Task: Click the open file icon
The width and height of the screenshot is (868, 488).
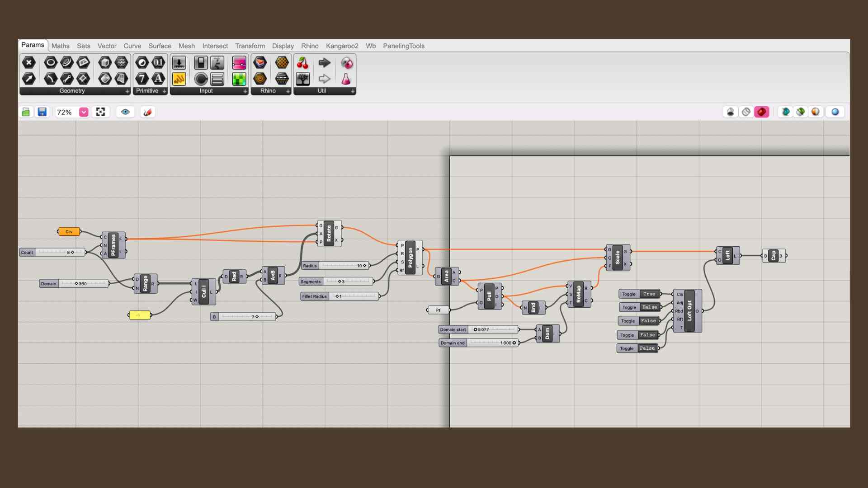Action: tap(26, 112)
